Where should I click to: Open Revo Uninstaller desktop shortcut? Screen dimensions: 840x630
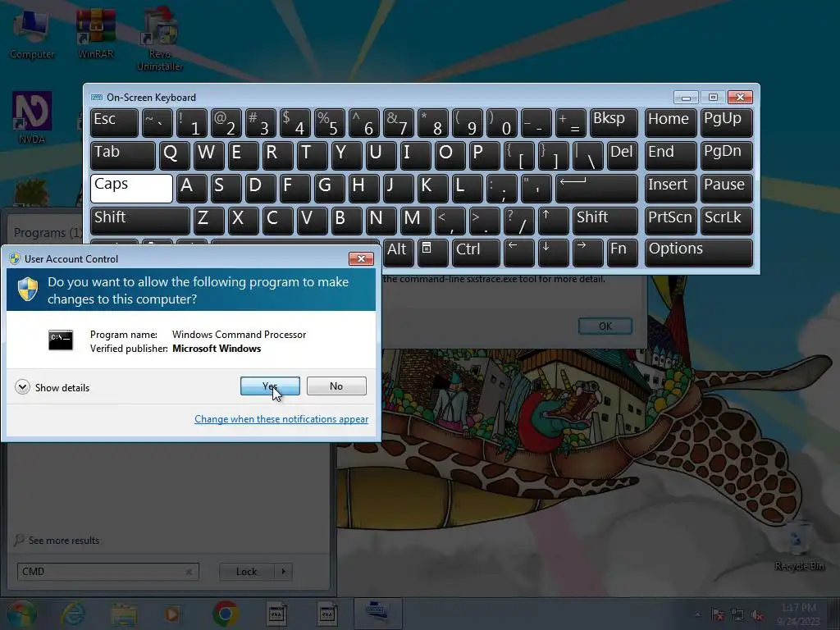pyautogui.click(x=160, y=39)
